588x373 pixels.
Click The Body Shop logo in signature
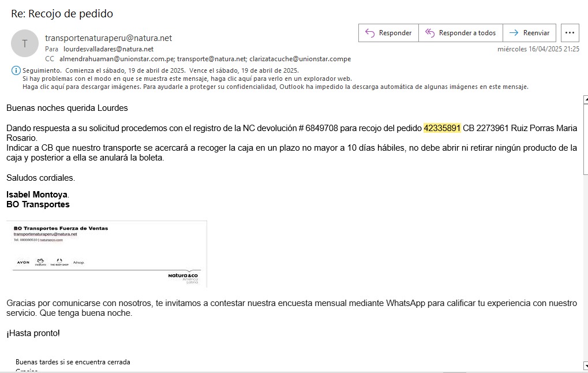tap(59, 262)
